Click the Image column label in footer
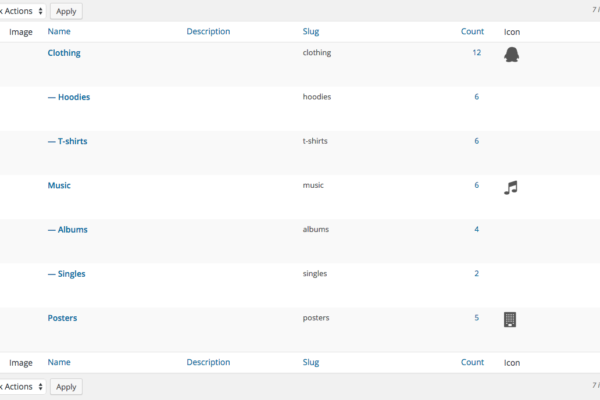600x400 pixels. (x=21, y=362)
